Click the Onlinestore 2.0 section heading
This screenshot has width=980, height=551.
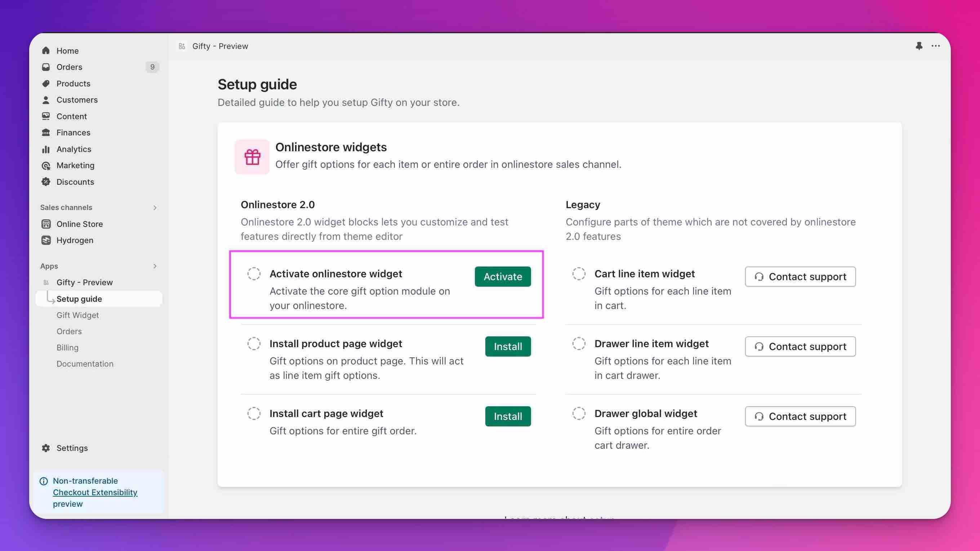coord(278,205)
